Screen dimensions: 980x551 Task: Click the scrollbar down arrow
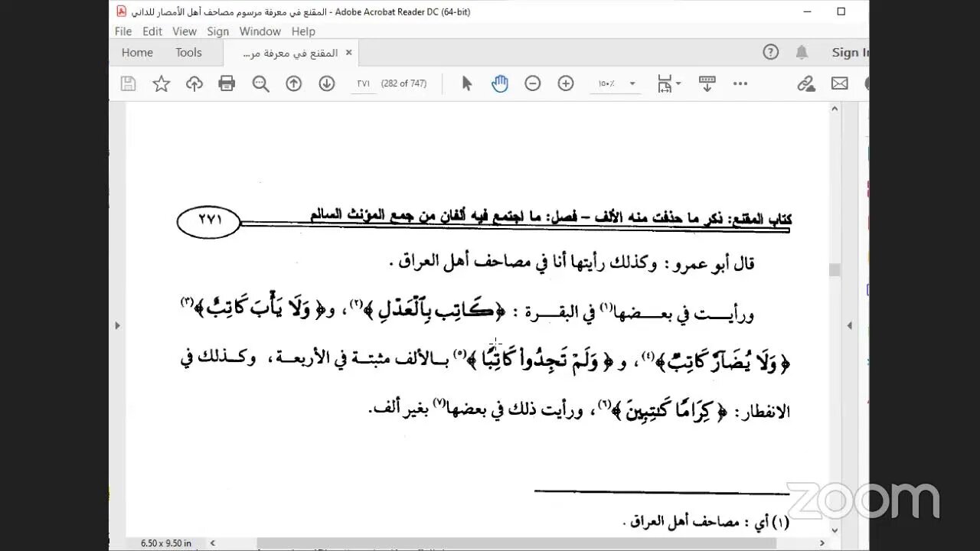(x=835, y=530)
